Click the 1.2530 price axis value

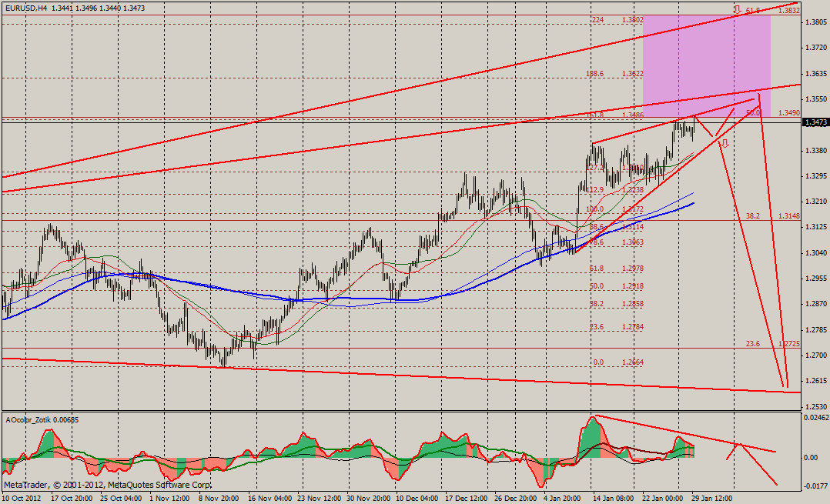[x=815, y=407]
